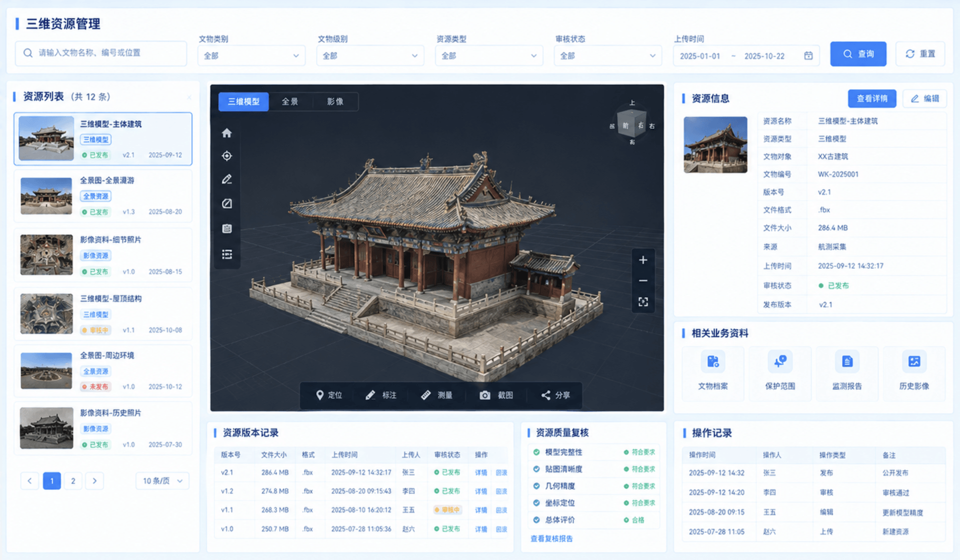Open the 文物档案 related material
Viewport: 960px width, 560px height.
(713, 373)
